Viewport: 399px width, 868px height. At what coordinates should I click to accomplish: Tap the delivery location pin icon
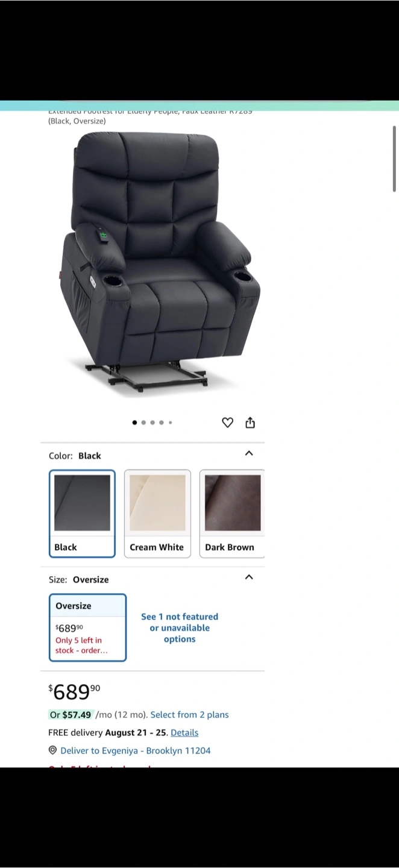52,750
